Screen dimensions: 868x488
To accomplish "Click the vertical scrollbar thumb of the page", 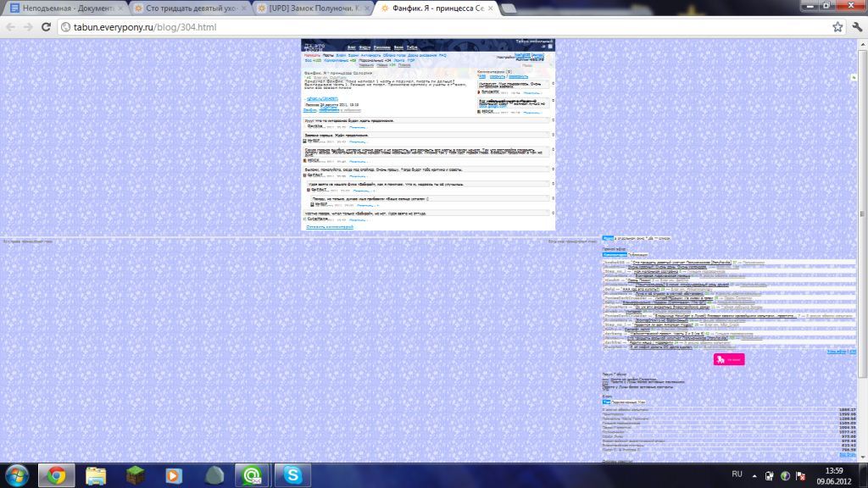I will click(862, 213).
